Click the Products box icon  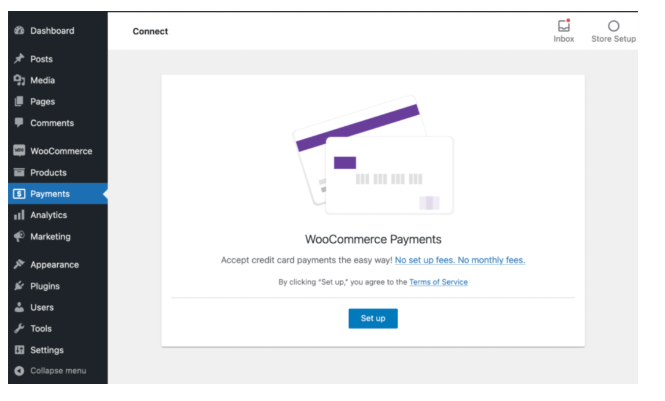pyautogui.click(x=17, y=172)
